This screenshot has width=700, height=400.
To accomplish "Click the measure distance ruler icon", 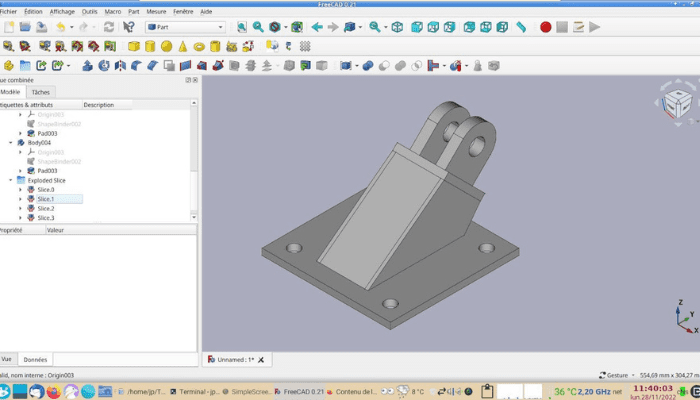I will pyautogui.click(x=521, y=27).
